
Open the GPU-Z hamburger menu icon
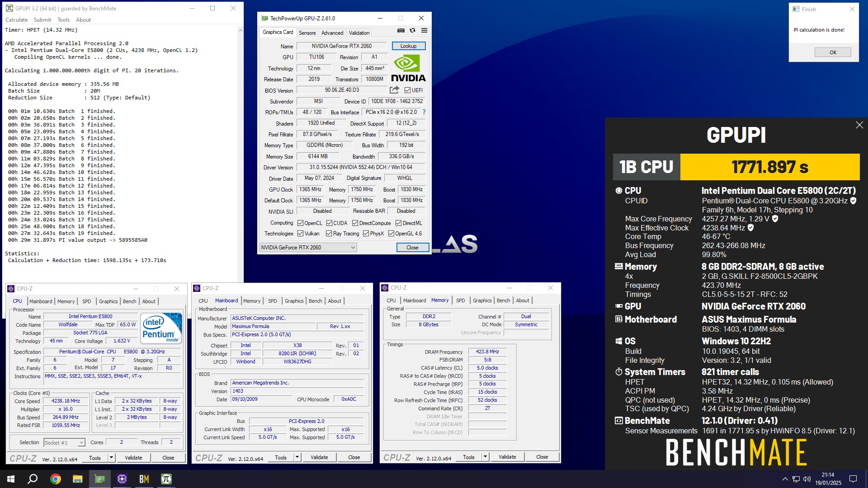pyautogui.click(x=424, y=31)
